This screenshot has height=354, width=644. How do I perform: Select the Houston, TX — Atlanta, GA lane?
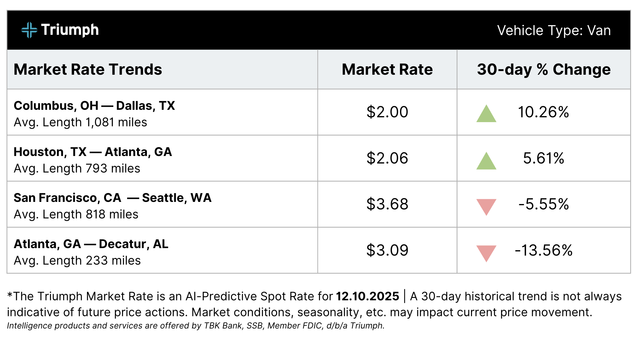93,152
